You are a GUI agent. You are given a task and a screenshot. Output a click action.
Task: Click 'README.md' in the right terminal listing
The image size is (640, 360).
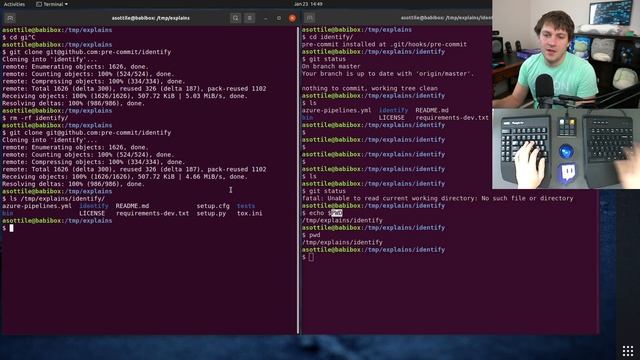pyautogui.click(x=432, y=110)
